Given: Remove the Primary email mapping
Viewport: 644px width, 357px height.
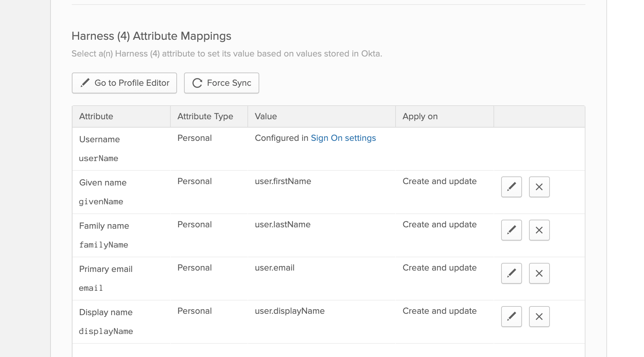Looking at the screenshot, I should (539, 273).
